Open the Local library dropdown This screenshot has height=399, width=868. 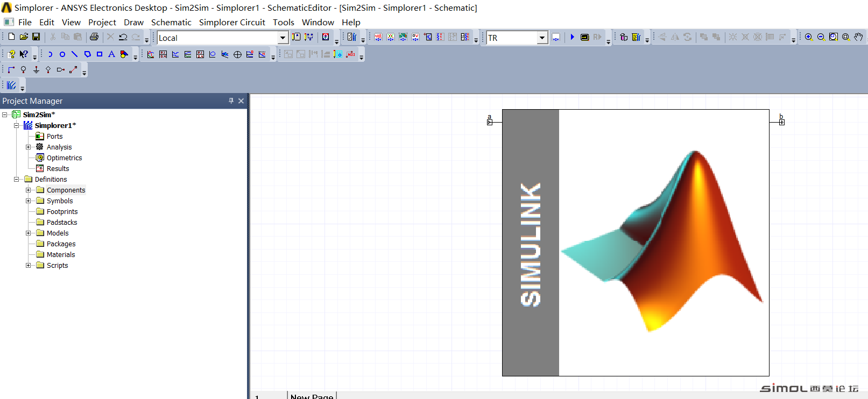point(283,38)
